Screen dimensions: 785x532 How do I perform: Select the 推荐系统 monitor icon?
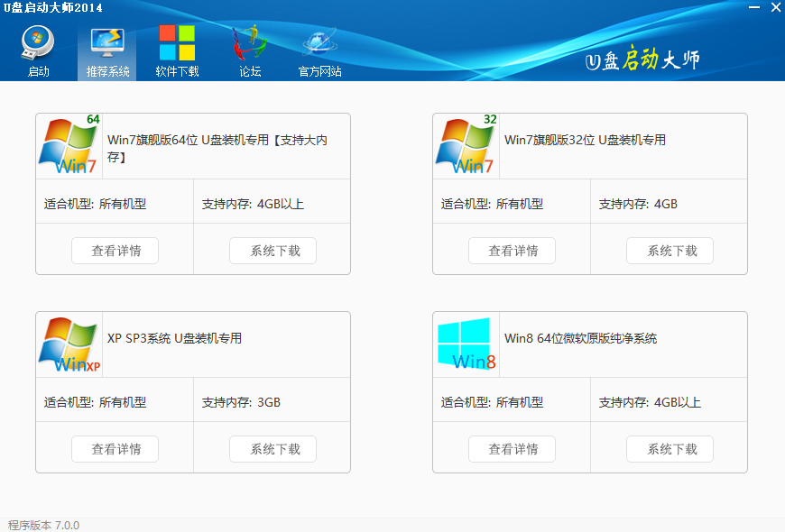point(107,43)
